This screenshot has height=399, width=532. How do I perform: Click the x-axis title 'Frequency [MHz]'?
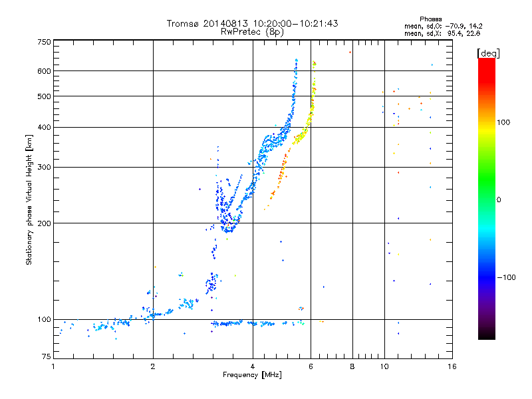point(252,375)
